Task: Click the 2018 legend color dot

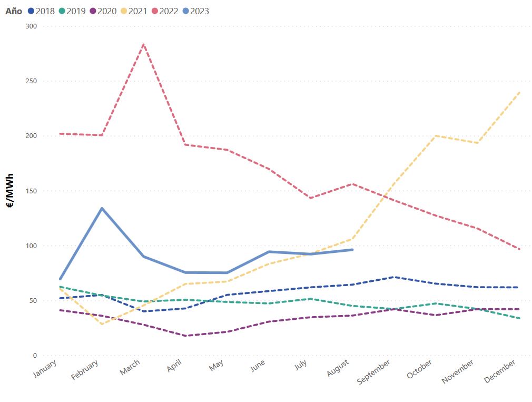Action: pyautogui.click(x=31, y=11)
